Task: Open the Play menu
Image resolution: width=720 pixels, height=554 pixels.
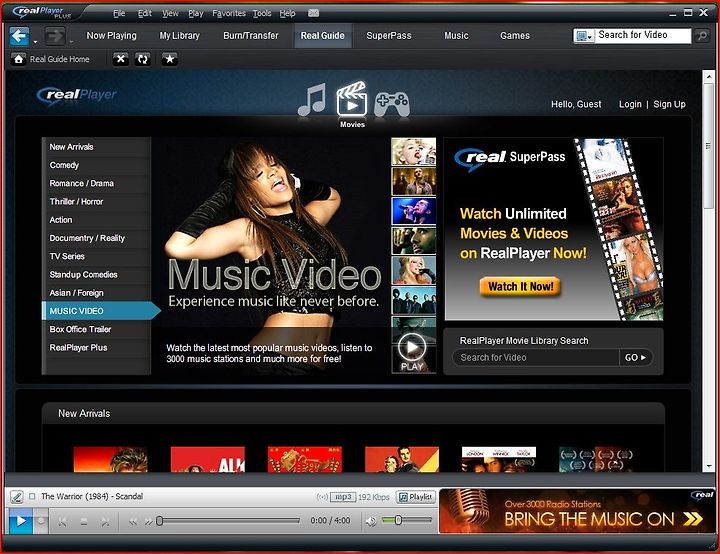Action: pos(196,13)
